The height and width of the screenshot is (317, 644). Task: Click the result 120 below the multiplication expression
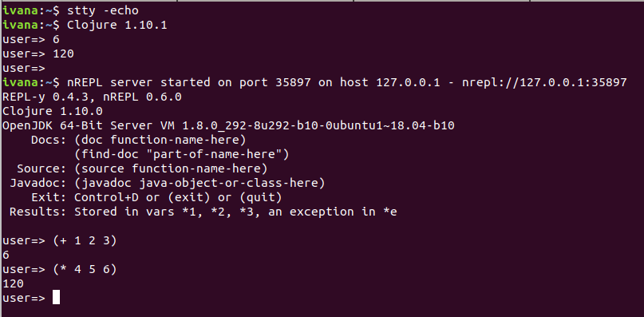[x=13, y=283]
